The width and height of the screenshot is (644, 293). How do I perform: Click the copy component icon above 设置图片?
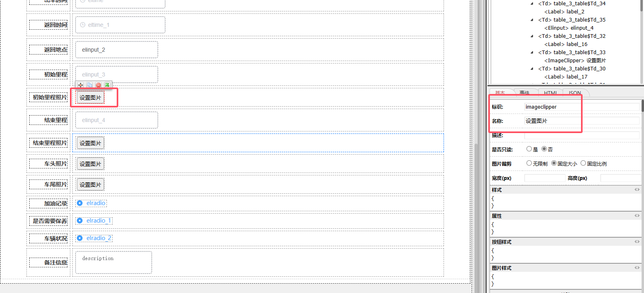coord(89,85)
